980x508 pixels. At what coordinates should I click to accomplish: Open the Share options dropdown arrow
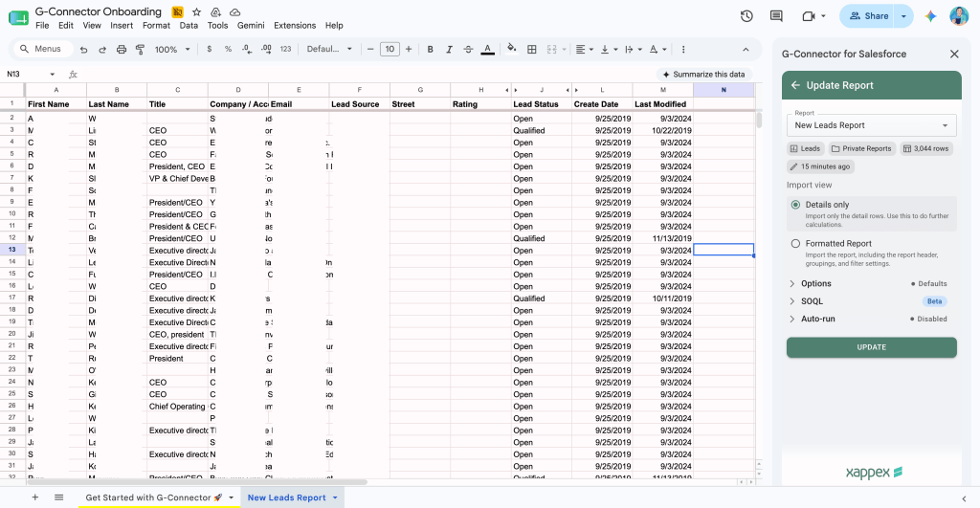point(903,16)
